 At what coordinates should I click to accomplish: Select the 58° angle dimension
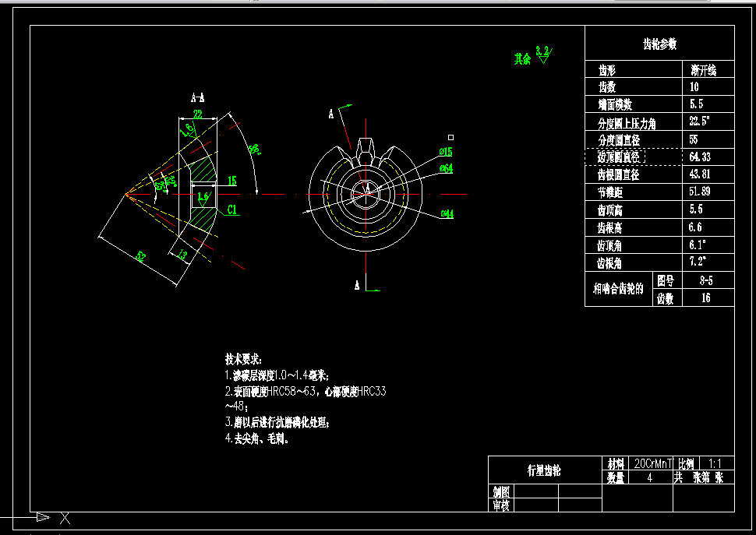[255, 149]
